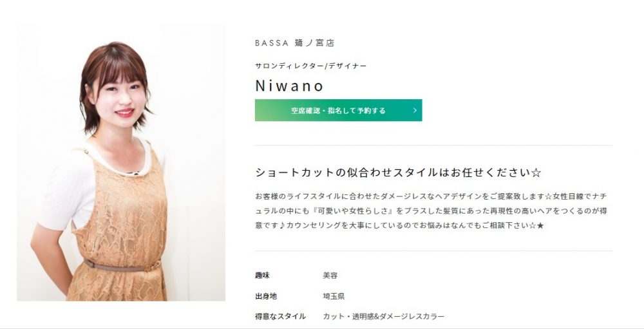The height and width of the screenshot is (329, 644).
Task: Click the divider line above the 趣味 row
Action: (433, 250)
